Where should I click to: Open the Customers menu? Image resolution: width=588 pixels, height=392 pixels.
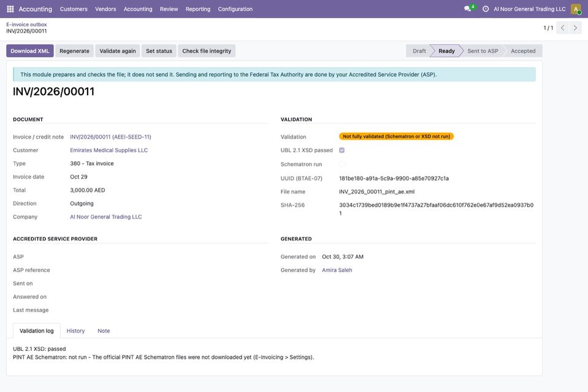pos(74,9)
